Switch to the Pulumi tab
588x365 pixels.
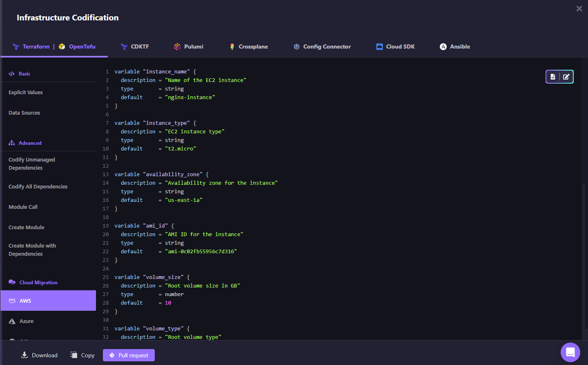[189, 46]
